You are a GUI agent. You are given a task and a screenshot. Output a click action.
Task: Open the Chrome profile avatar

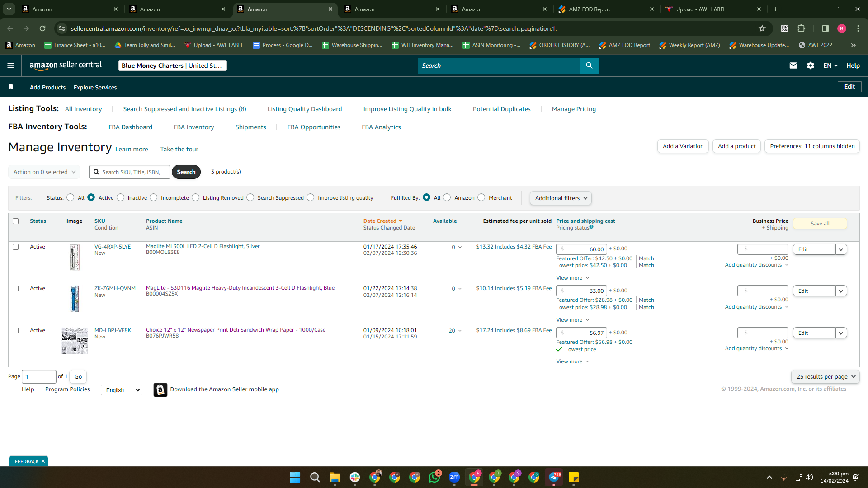842,28
